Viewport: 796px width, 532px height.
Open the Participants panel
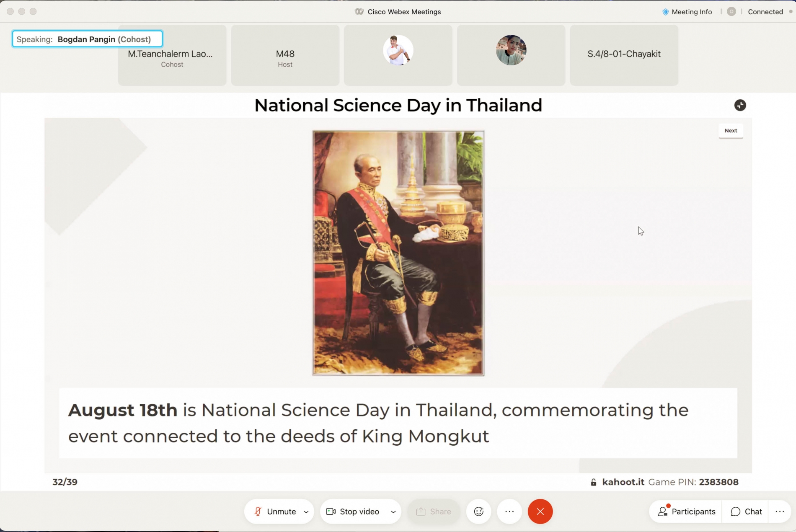point(686,511)
